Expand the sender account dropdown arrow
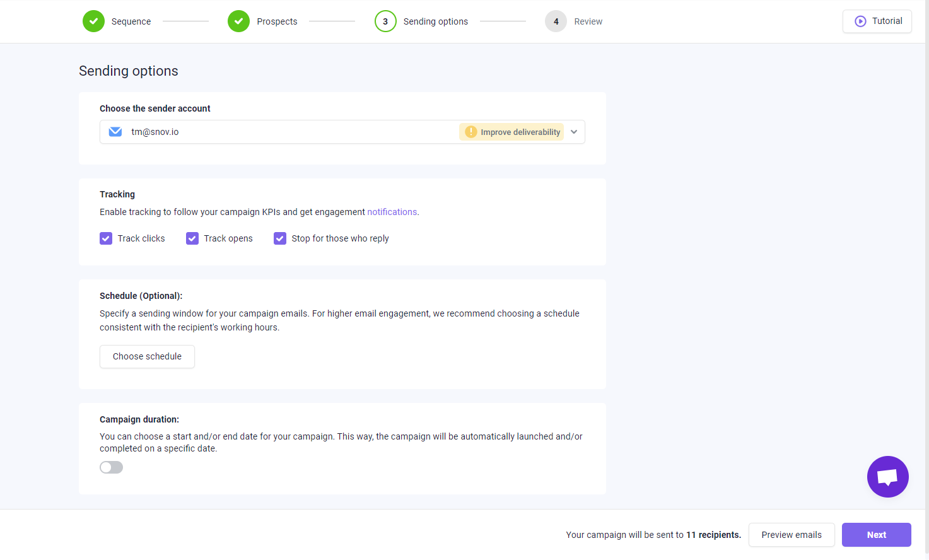Screen dimensions: 929x560 [574, 132]
